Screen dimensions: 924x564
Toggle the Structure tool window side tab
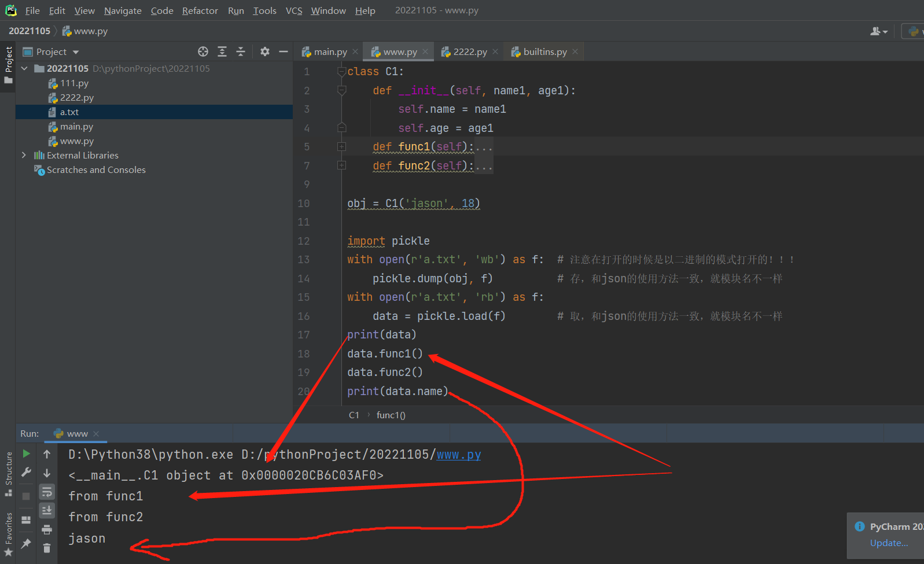click(x=8, y=474)
